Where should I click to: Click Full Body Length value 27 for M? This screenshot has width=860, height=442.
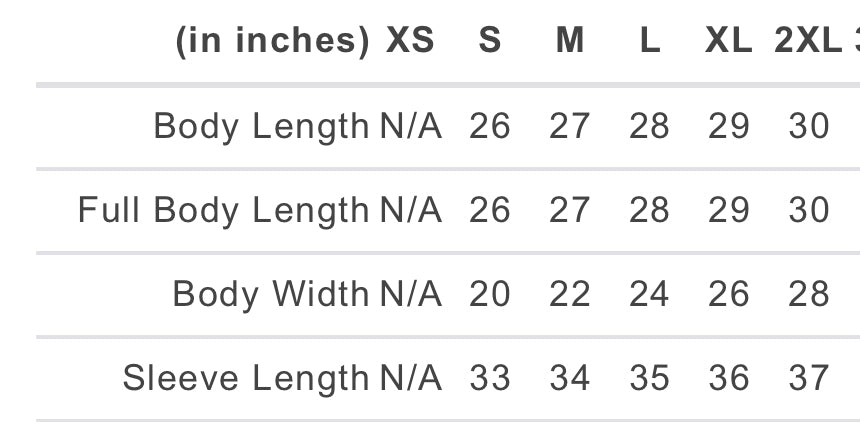[x=570, y=211]
